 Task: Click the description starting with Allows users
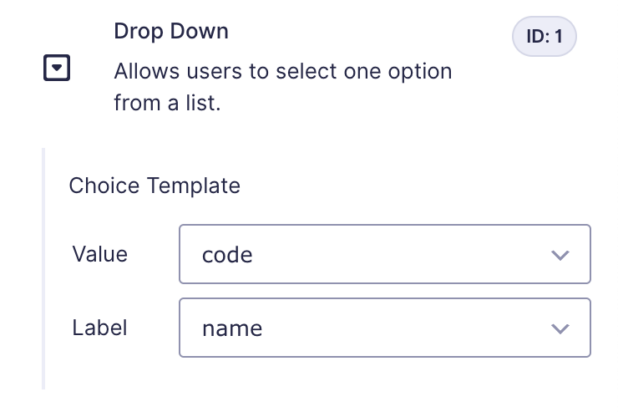(283, 87)
